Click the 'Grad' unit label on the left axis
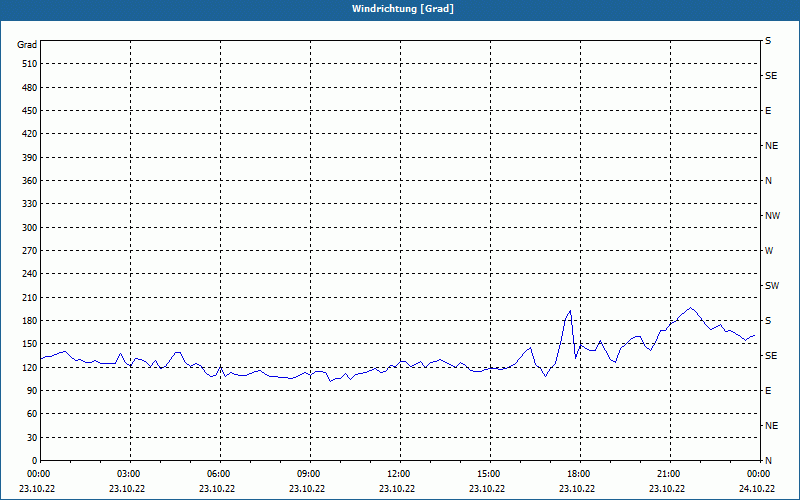 27,45
